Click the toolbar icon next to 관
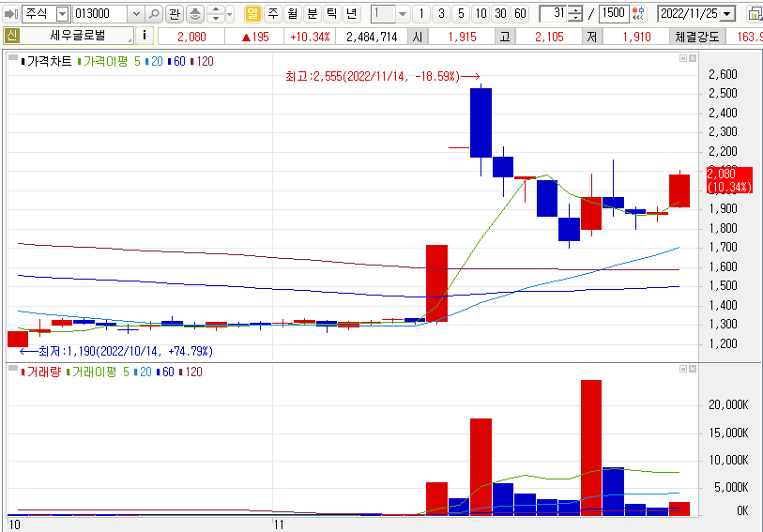763x532 pixels. tap(194, 14)
